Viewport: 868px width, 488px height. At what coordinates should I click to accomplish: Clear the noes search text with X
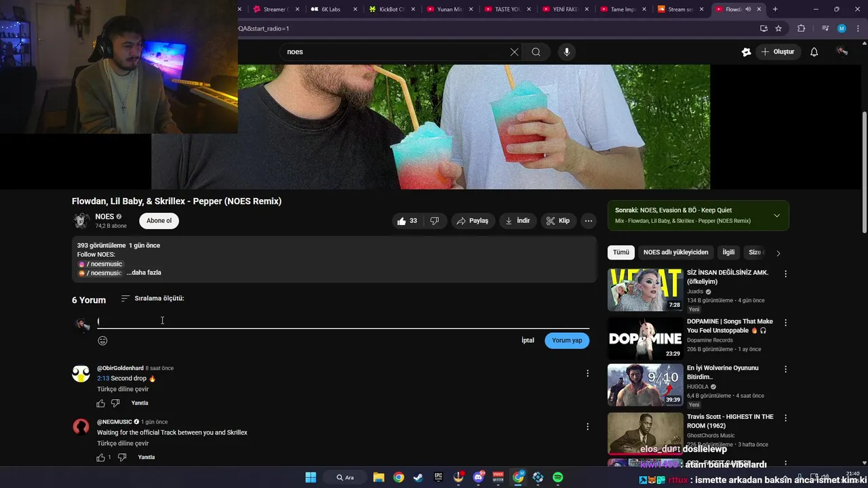pos(514,52)
